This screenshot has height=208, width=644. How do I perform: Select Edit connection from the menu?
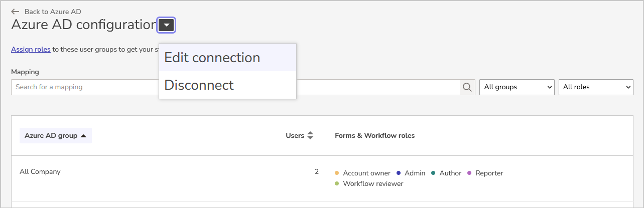click(x=227, y=58)
